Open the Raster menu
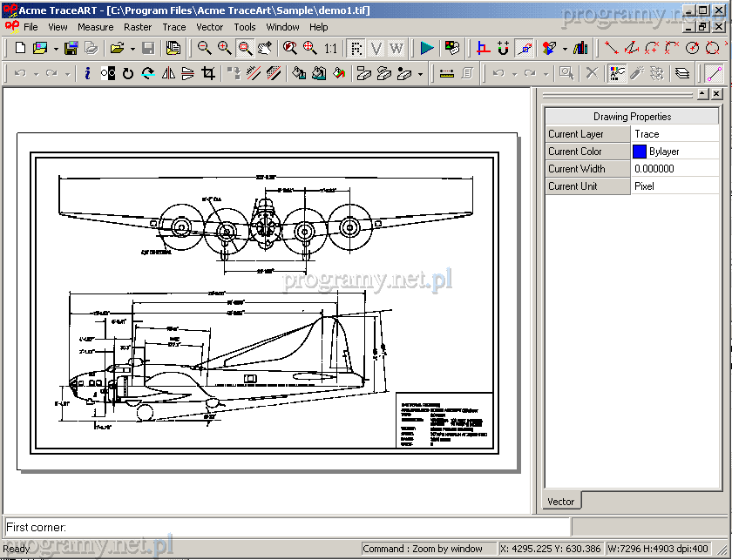The height and width of the screenshot is (560, 732). click(138, 27)
